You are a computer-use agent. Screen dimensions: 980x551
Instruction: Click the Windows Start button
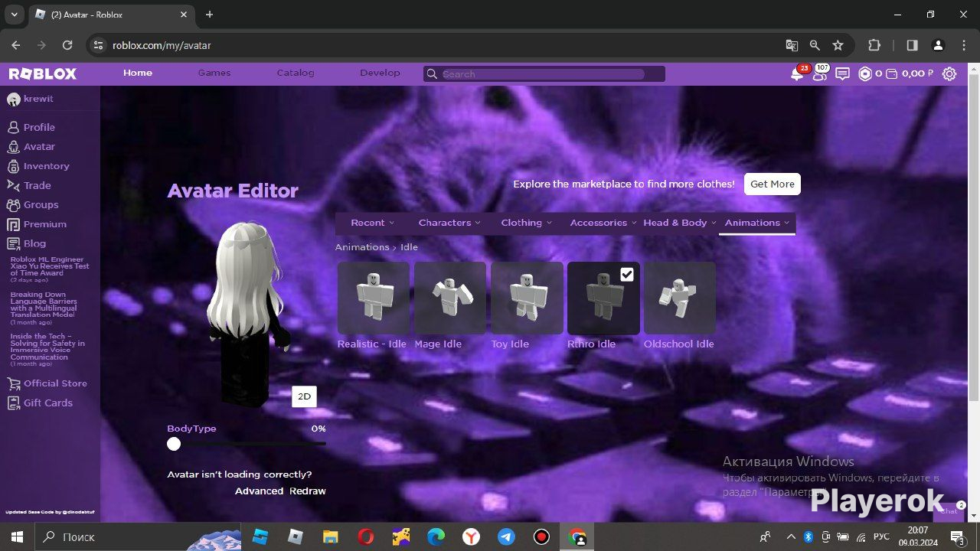coord(17,536)
